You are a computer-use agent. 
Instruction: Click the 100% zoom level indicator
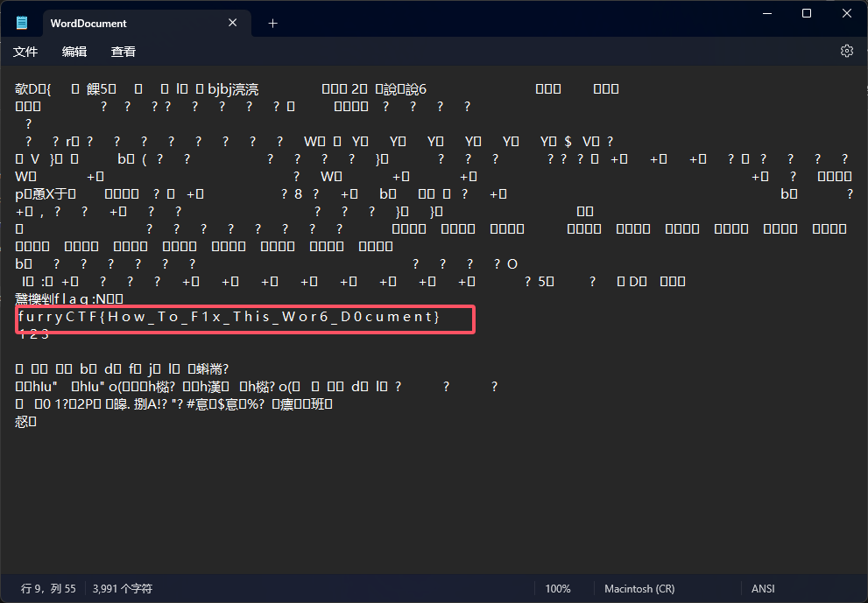(x=558, y=589)
